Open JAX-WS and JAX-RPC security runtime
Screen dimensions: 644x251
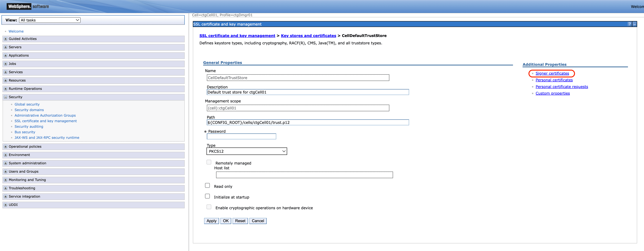[x=47, y=138]
